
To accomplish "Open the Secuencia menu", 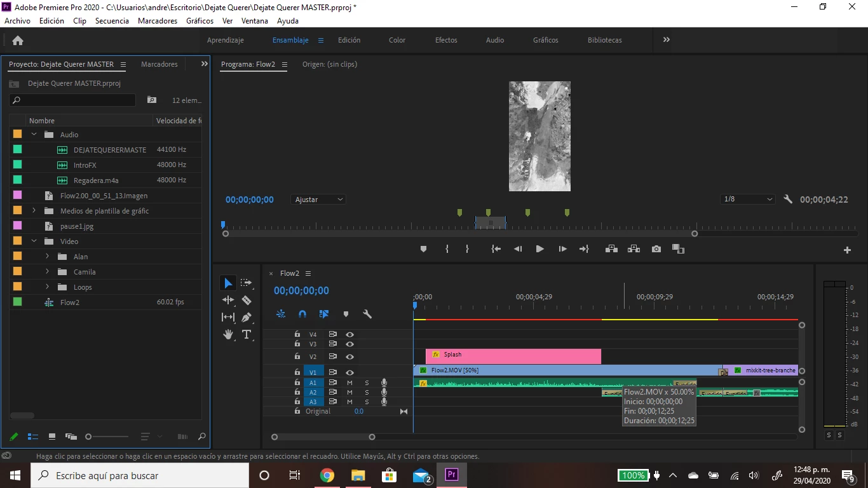I will (x=112, y=21).
